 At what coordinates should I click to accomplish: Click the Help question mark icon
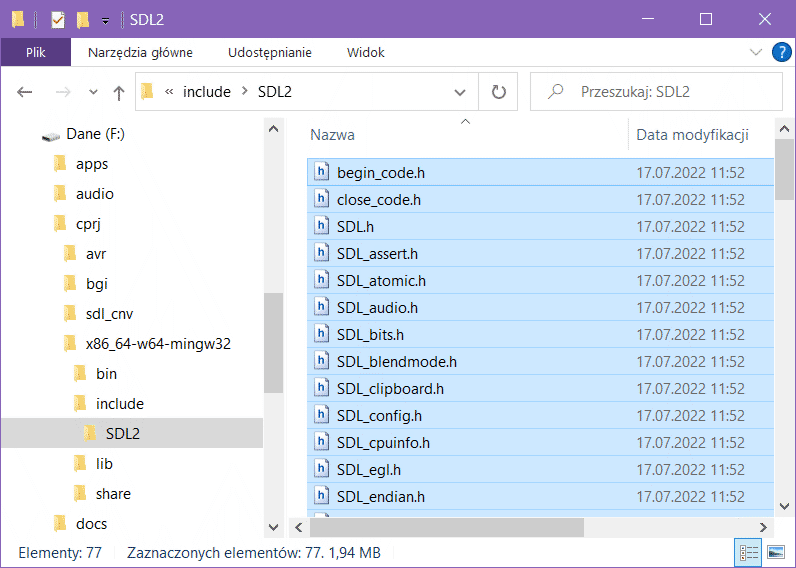[x=781, y=52]
